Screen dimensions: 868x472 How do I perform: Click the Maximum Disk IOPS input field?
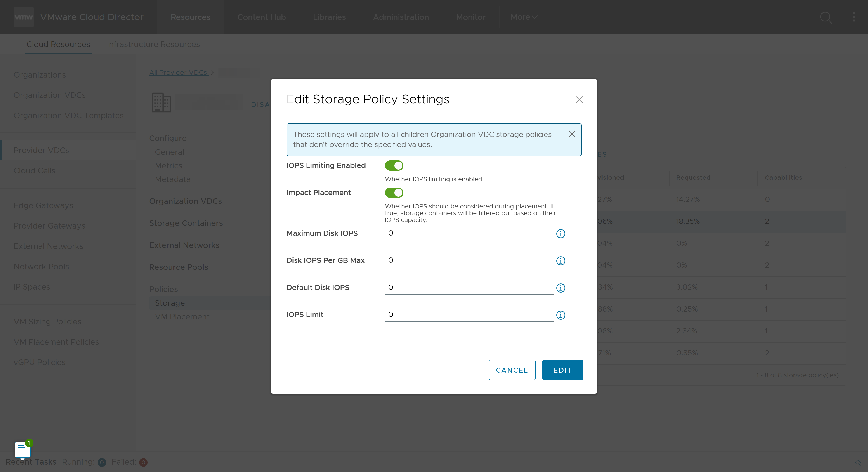click(x=469, y=233)
